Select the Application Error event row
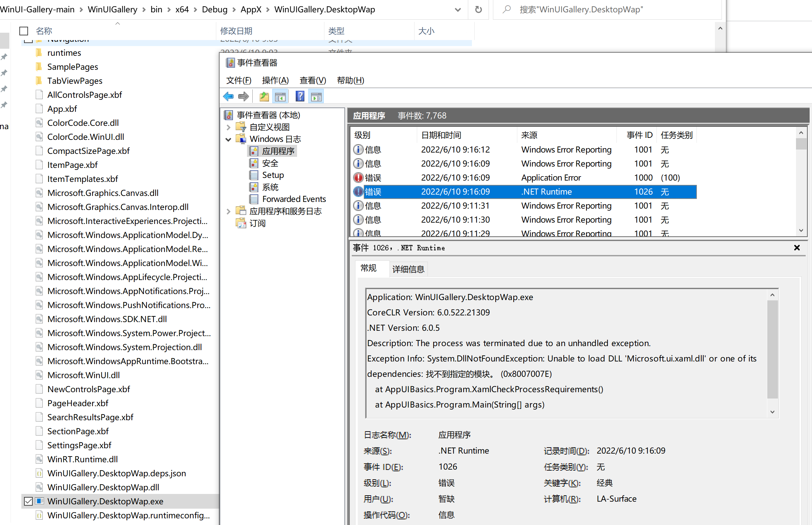 [551, 178]
